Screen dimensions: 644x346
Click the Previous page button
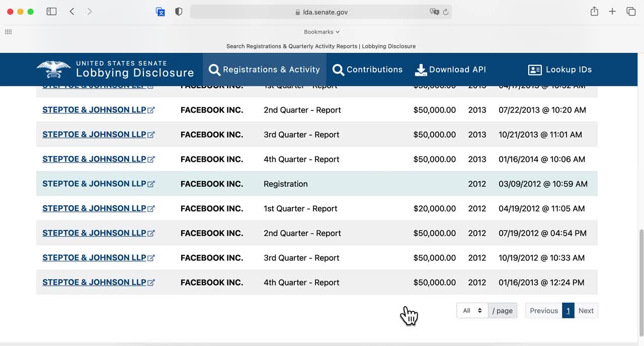tap(544, 310)
